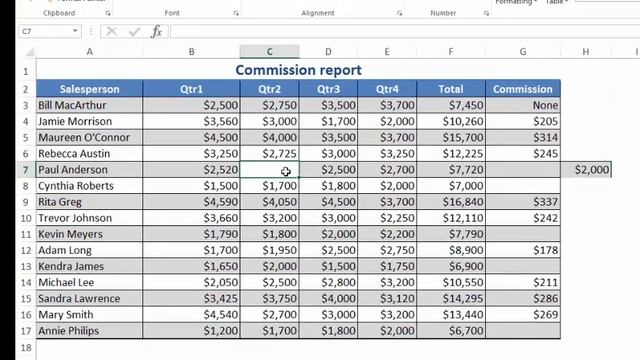640x360 pixels.
Task: Select column H header
Action: 586,52
